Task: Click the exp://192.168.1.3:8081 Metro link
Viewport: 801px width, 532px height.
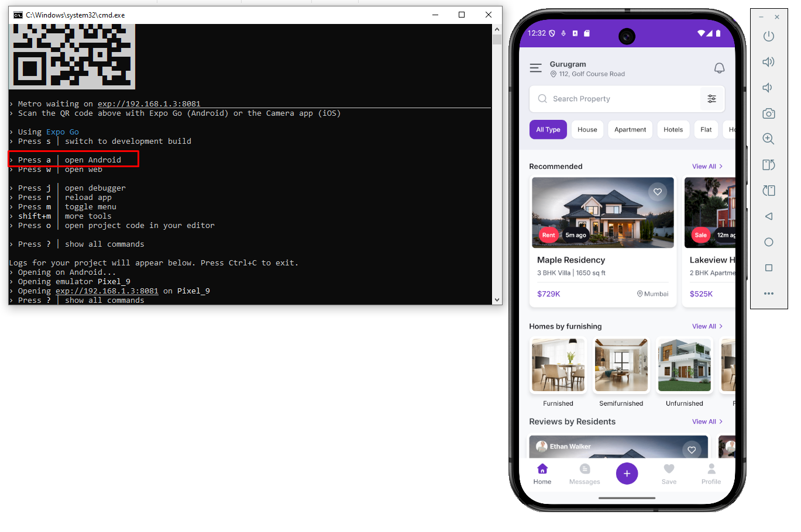Action: (x=149, y=104)
